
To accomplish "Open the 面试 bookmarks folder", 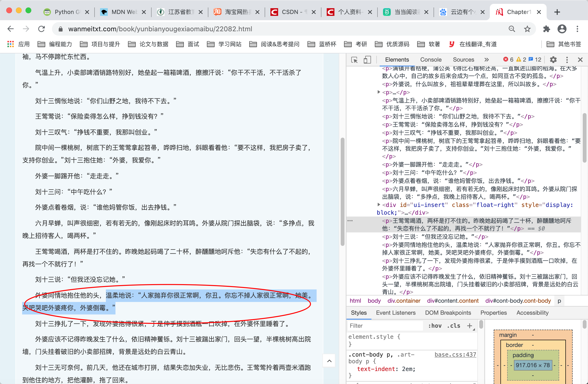I will (188, 44).
